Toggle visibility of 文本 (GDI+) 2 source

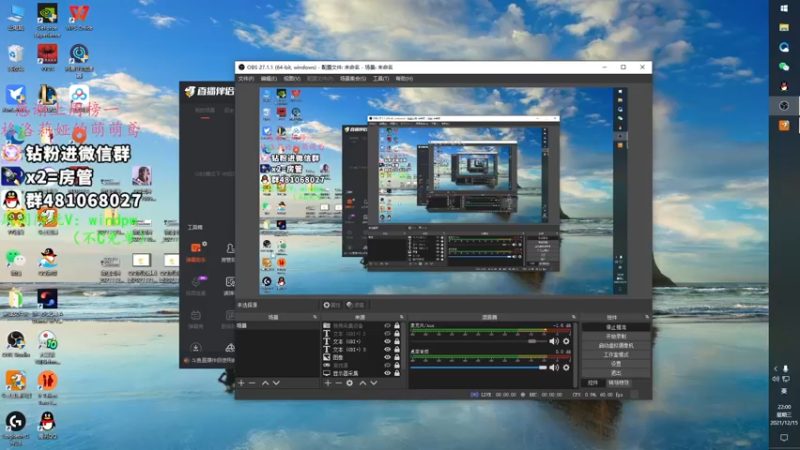(387, 333)
